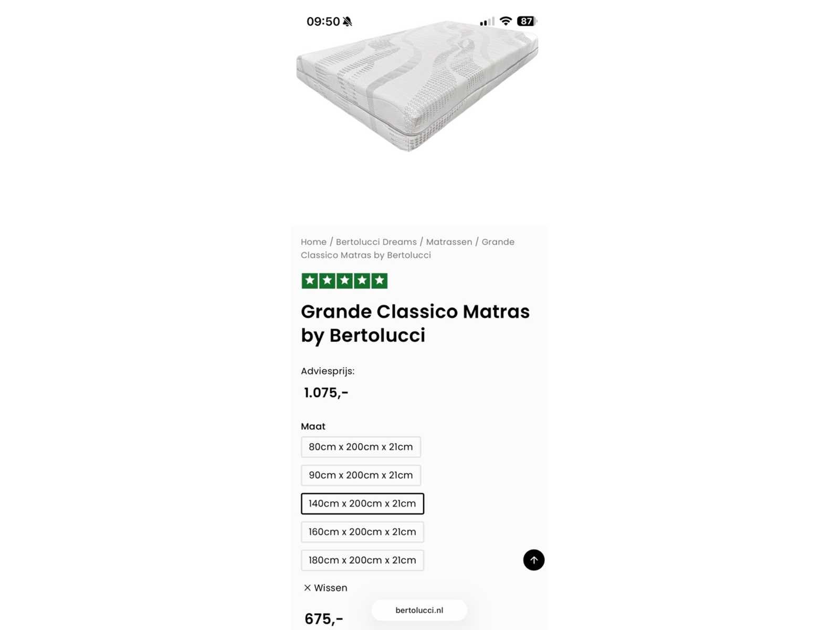Tap the cellular signal bars

coord(487,22)
